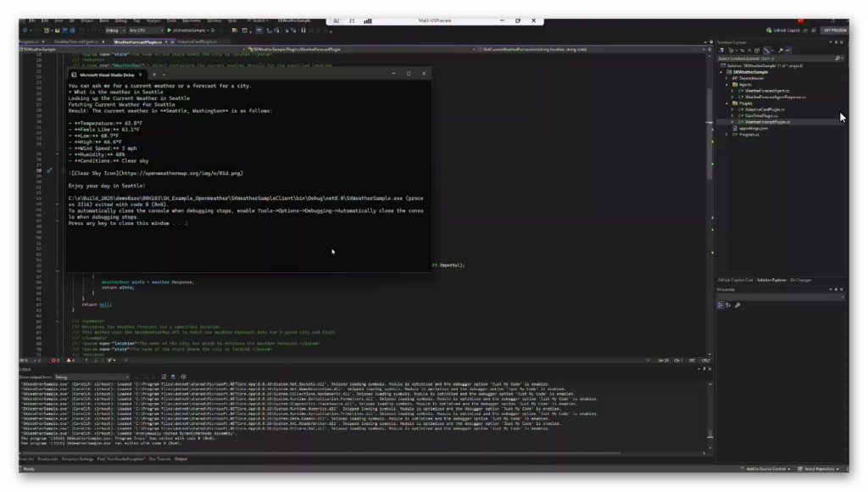This screenshot has width=868, height=492.
Task: Select AdaptiveCardPlugin.cs in Solution Explorer
Action: [x=765, y=109]
